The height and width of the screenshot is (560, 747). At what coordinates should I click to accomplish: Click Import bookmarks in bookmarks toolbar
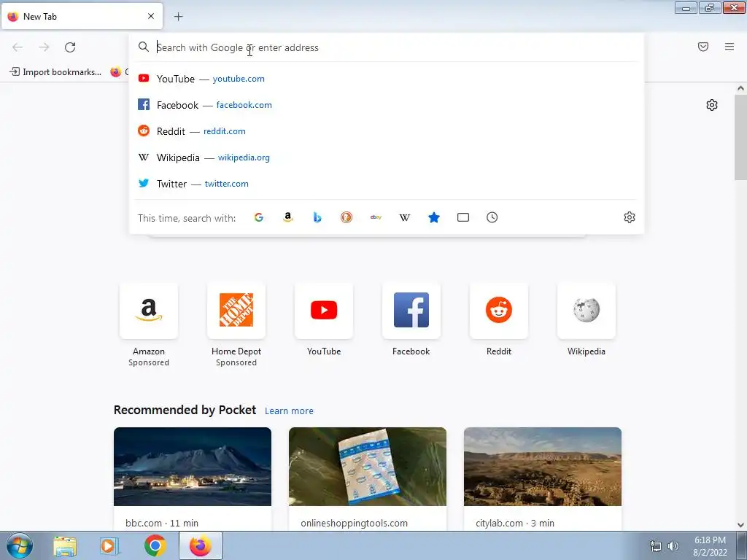[55, 72]
